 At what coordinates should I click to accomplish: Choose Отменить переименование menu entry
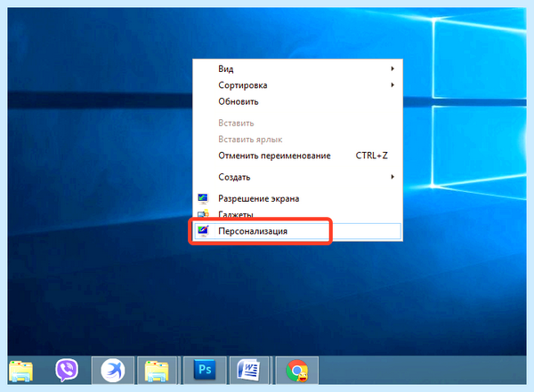click(297, 156)
